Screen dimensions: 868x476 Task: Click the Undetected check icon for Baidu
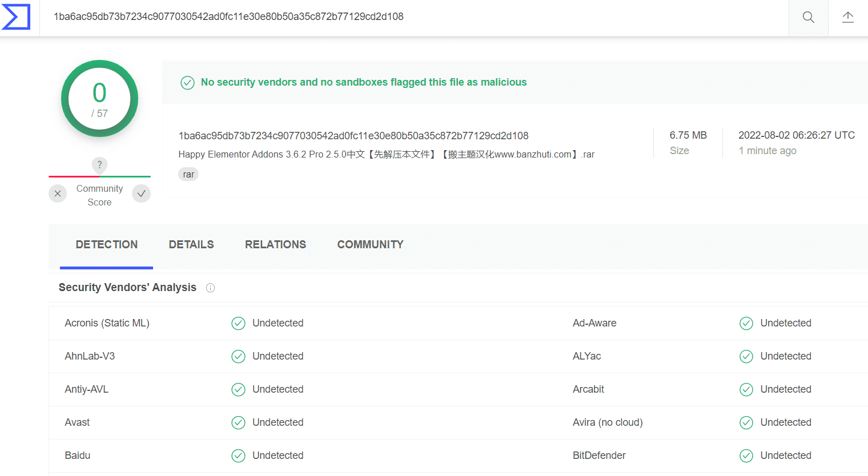pyautogui.click(x=238, y=456)
